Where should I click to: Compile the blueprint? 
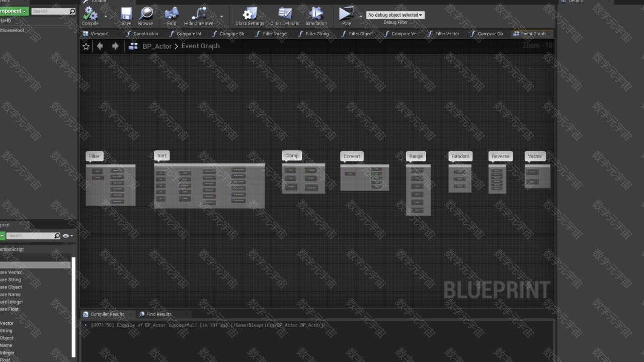(x=90, y=16)
